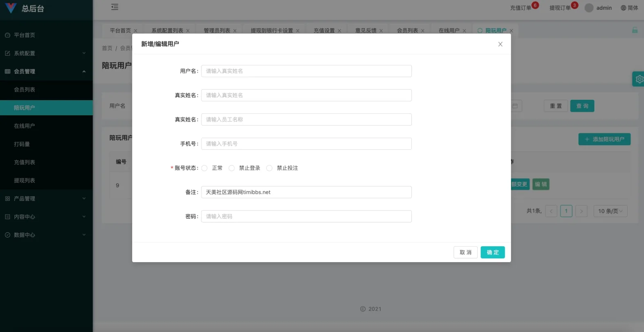This screenshot has height=332, width=644.
Task: Click the globe language icon
Action: click(623, 8)
